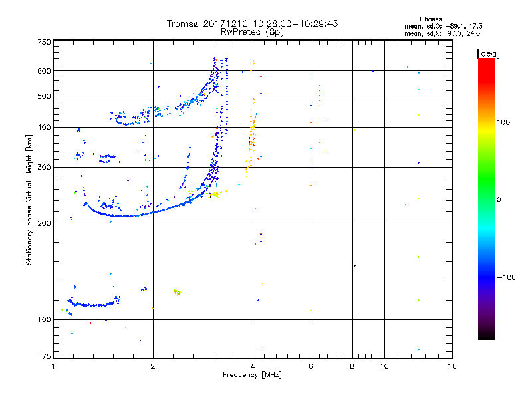
Task: Click the '2' frequency axis tick label
Action: pos(153,366)
